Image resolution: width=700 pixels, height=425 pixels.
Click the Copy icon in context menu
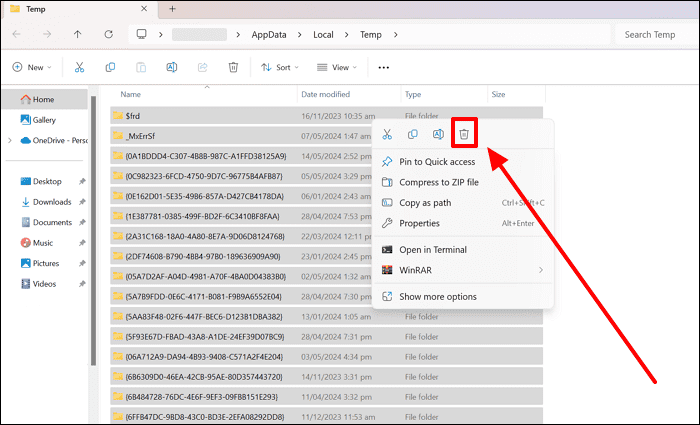point(412,134)
